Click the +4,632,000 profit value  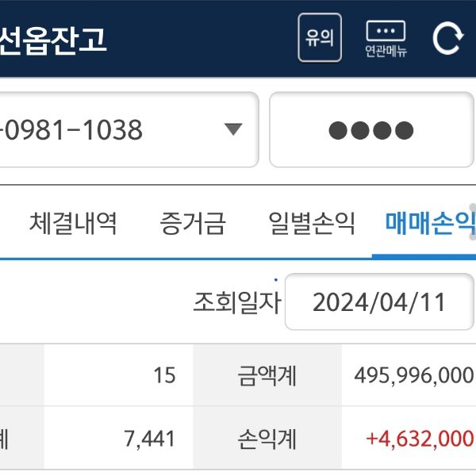tap(420, 438)
